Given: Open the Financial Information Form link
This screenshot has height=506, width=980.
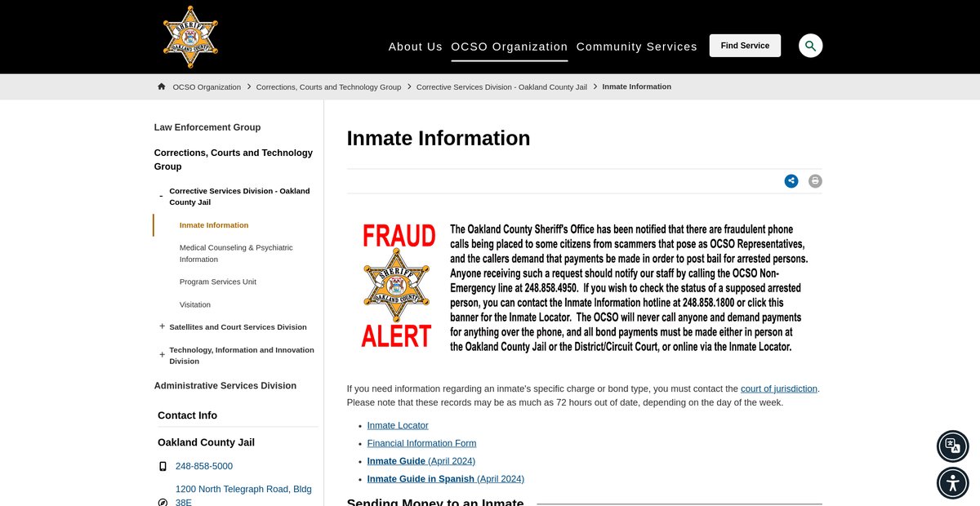Looking at the screenshot, I should tap(421, 443).
